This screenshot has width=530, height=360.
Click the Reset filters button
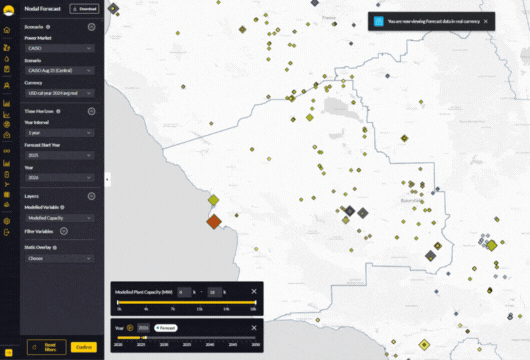(47, 347)
